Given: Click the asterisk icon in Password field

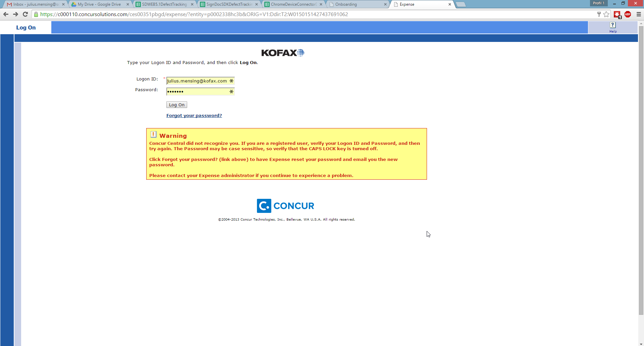Looking at the screenshot, I should point(231,92).
